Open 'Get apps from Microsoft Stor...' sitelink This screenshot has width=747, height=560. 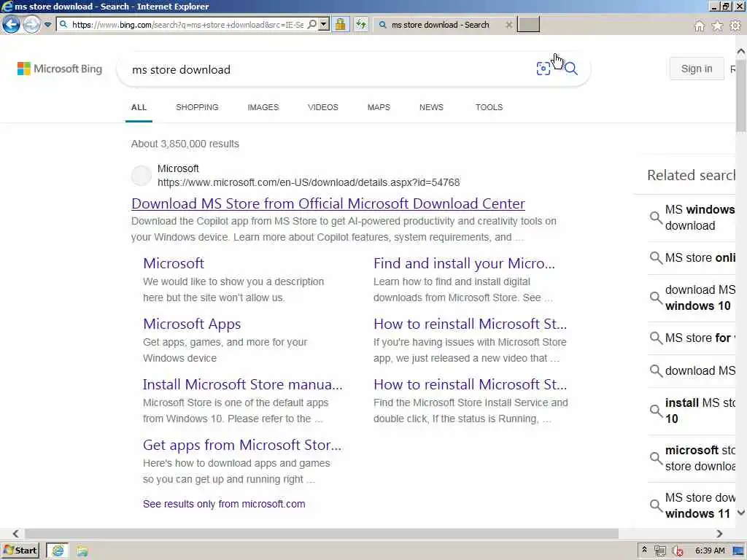(242, 445)
